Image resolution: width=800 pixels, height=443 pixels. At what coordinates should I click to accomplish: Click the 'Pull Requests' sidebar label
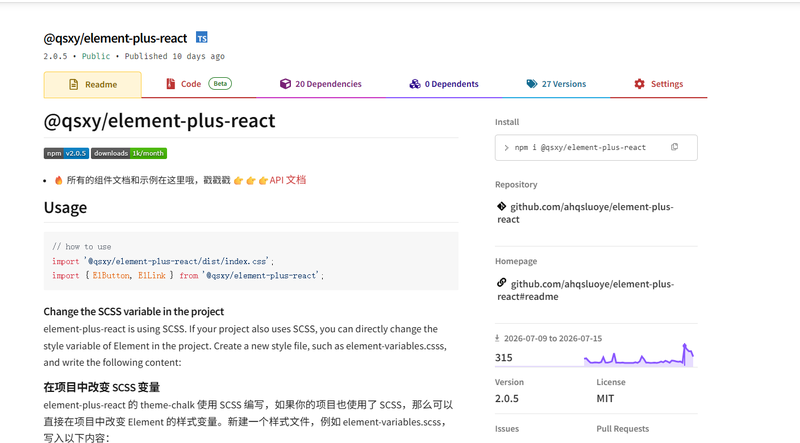click(x=622, y=429)
